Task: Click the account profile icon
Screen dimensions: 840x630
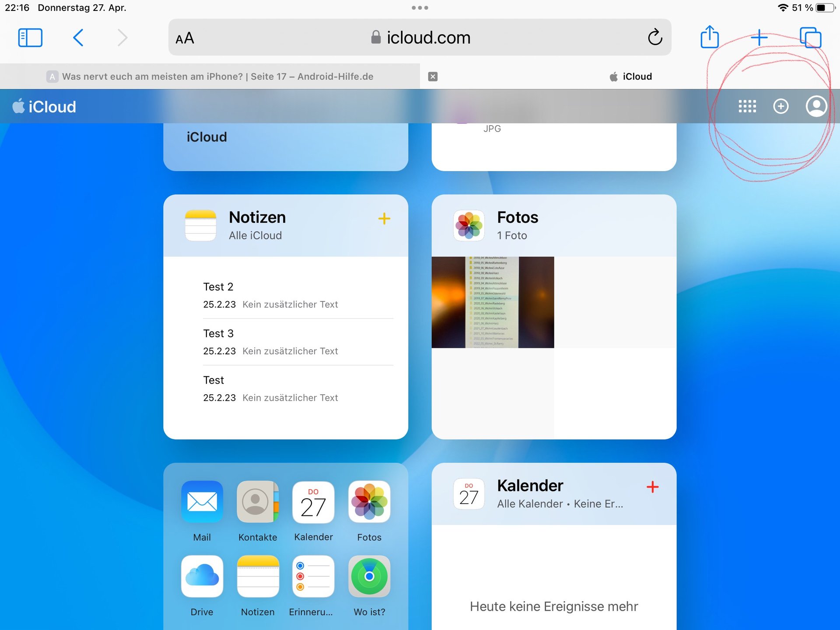Action: [816, 106]
